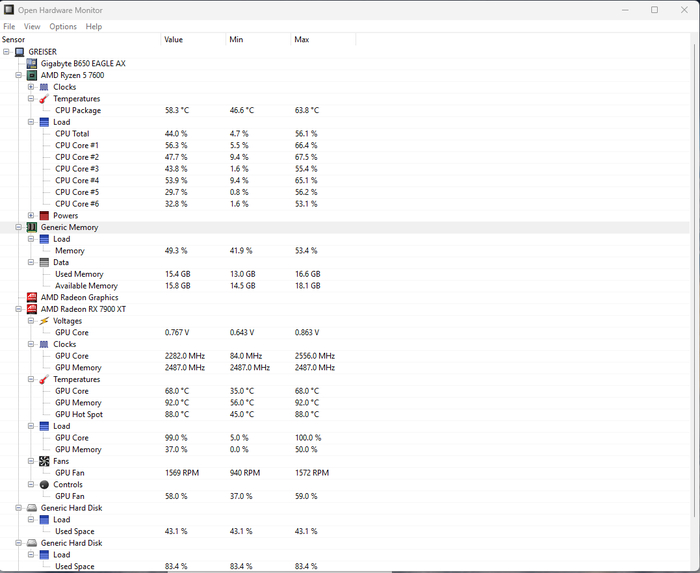Screen dimensions: 700x573
Task: Click the GREISER computer icon
Action: [19, 52]
